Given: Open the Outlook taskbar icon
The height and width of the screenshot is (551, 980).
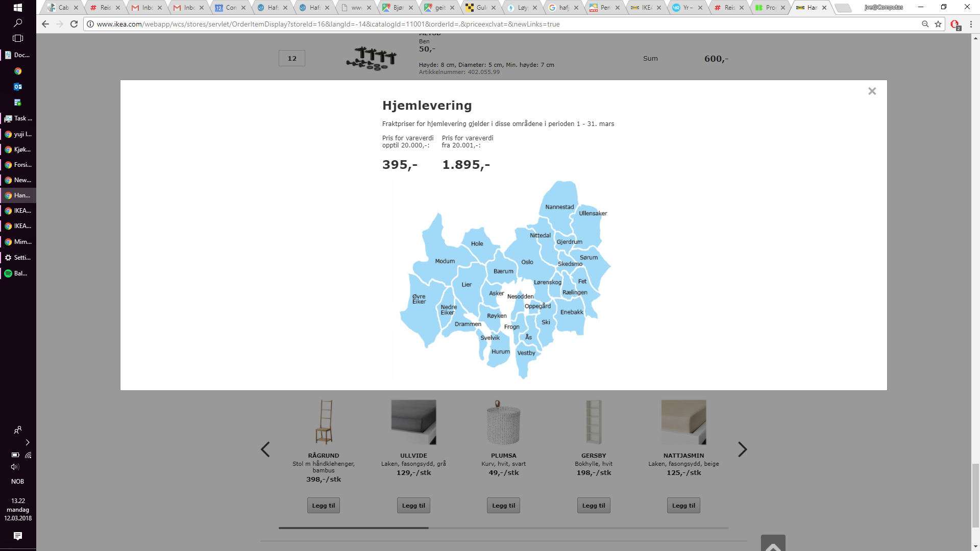Looking at the screenshot, I should (18, 87).
